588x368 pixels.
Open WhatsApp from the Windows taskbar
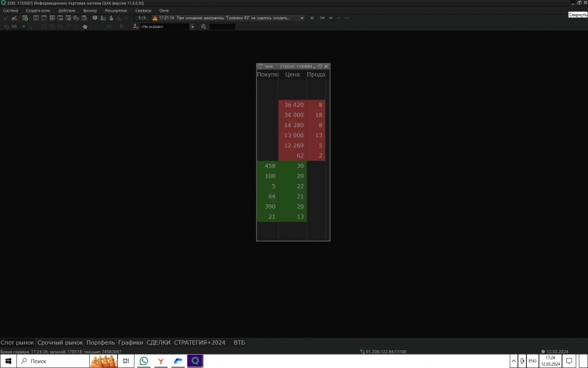click(144, 361)
